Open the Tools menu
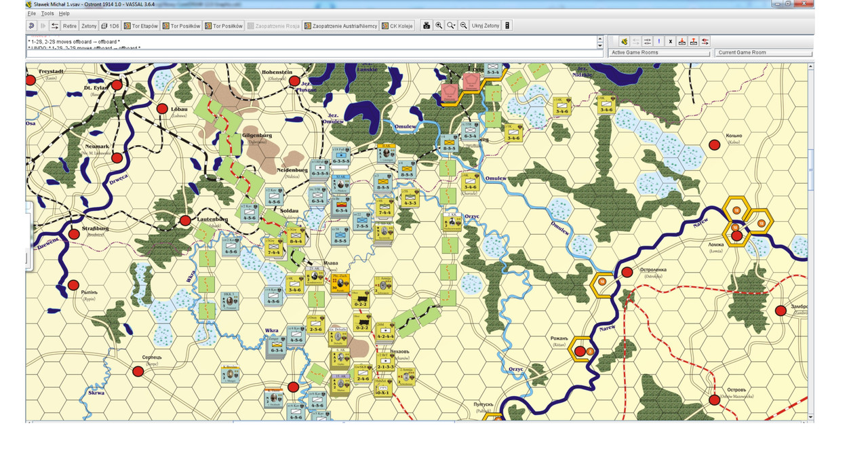The image size is (868, 470). tap(47, 14)
